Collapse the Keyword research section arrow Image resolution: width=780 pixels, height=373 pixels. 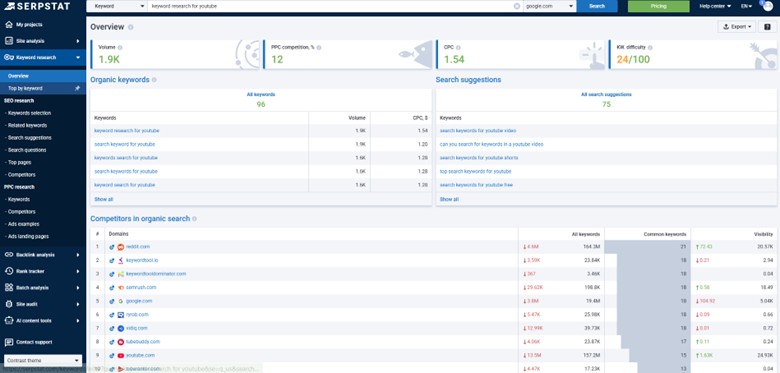[x=78, y=57]
